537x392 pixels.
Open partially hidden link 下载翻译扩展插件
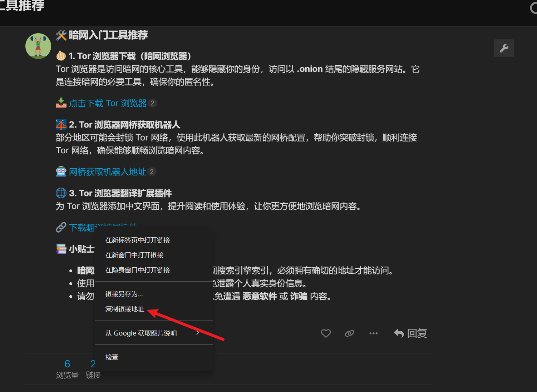103,227
